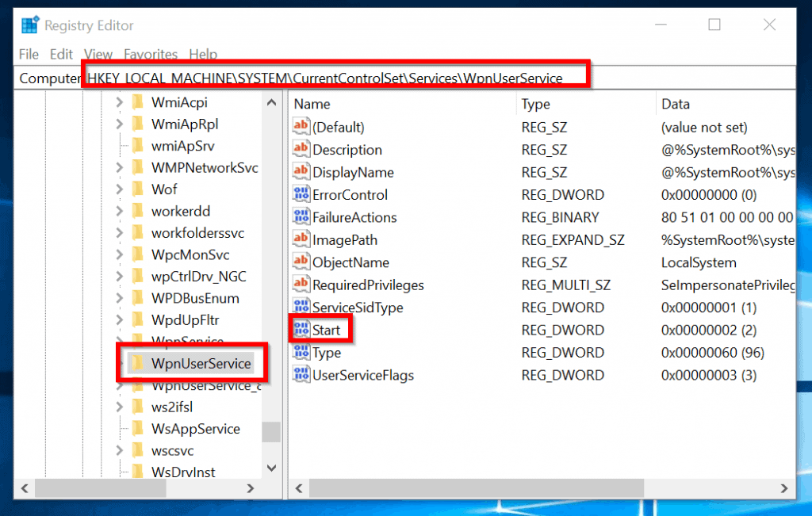Select the Start value name
Viewport: 812px width, 516px height.
(326, 330)
